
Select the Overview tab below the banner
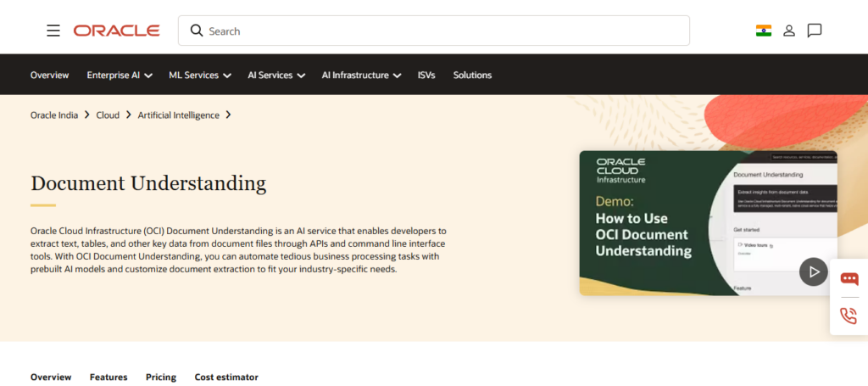point(51,378)
